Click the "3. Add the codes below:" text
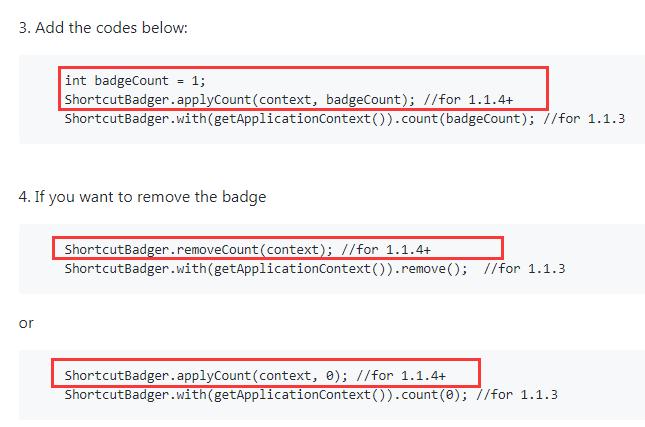This screenshot has height=427, width=645. (103, 26)
